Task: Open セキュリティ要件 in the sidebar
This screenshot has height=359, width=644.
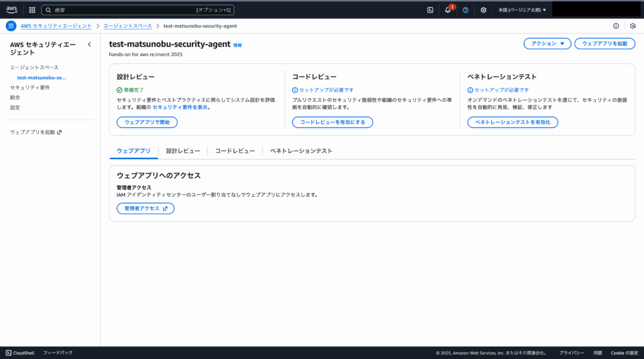Action: tap(30, 87)
